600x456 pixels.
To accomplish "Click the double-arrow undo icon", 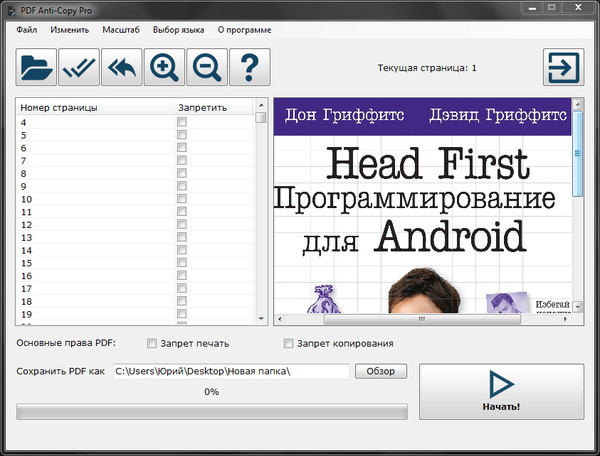I will click(122, 67).
